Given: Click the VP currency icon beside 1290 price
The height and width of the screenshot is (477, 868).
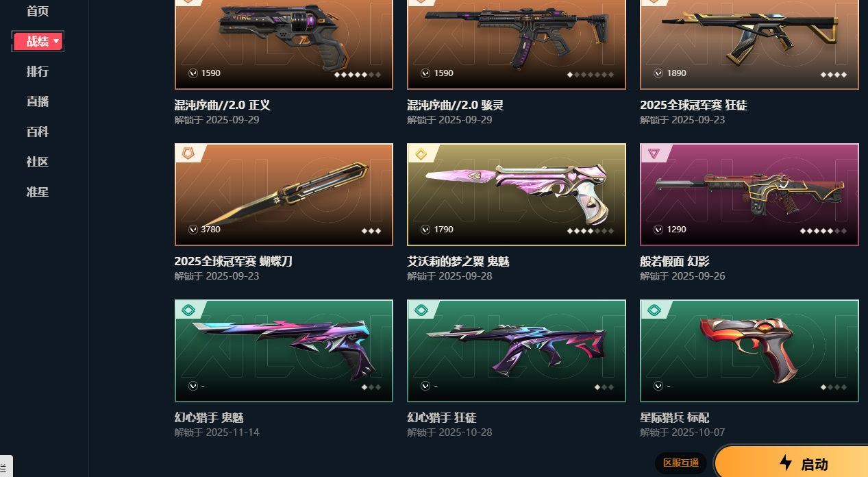Looking at the screenshot, I should 658,230.
